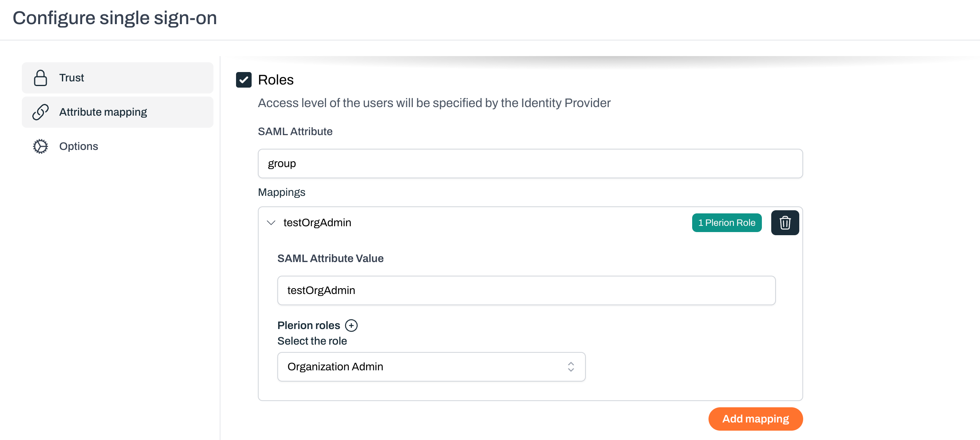Open the Organization Admin role dropdown
Screen dimensions: 980x440
pos(431,367)
